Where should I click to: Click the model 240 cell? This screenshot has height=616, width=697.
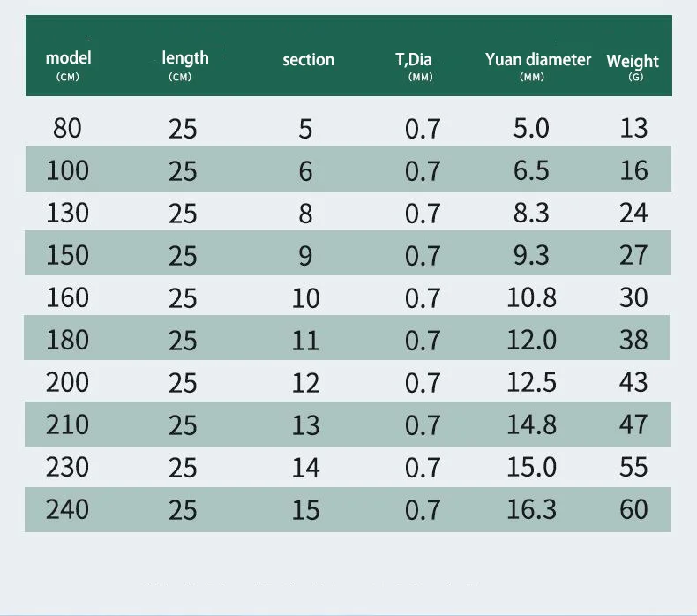click(x=67, y=509)
